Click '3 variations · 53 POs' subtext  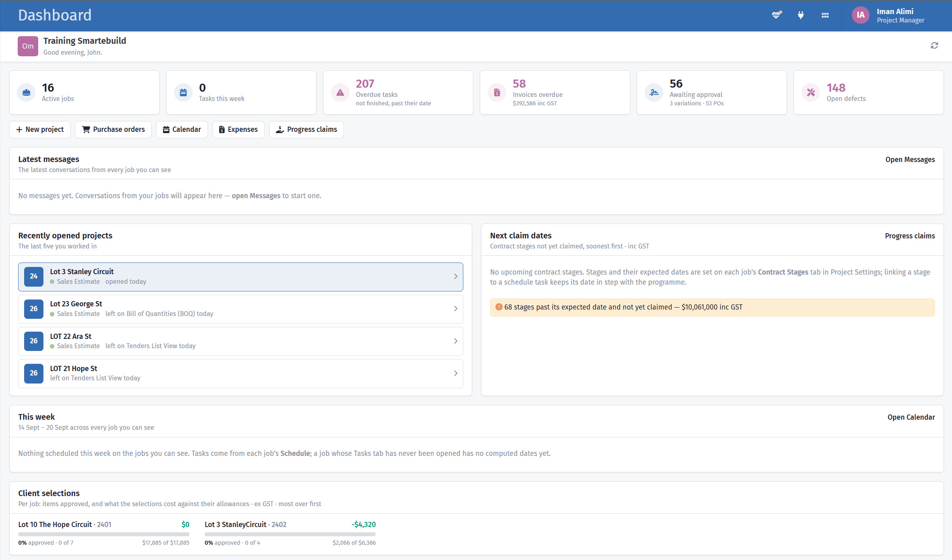(x=697, y=103)
